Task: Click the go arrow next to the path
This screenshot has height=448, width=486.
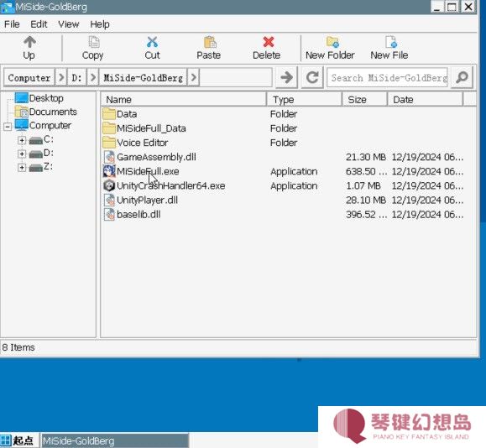Action: [x=286, y=77]
